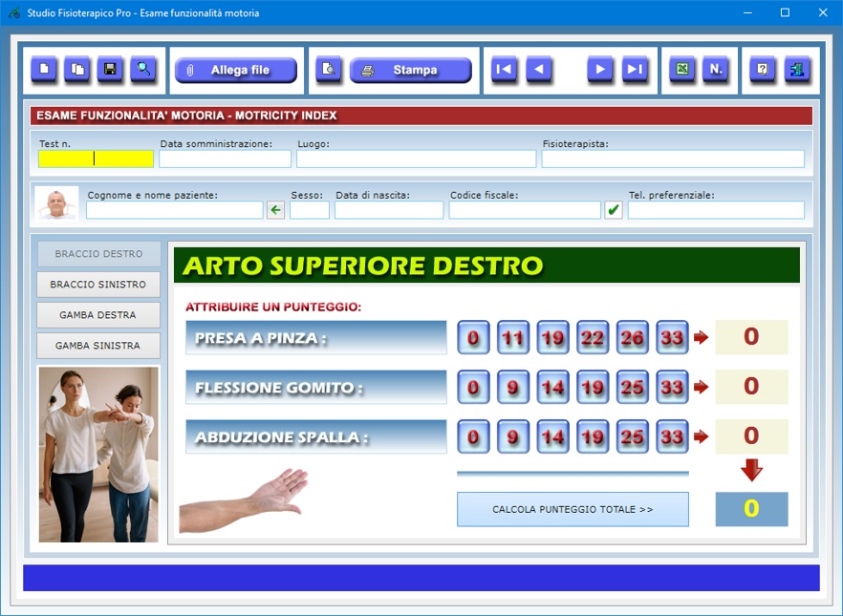Set Flessione gomito score to 25
Image resolution: width=843 pixels, height=616 pixels.
633,387
